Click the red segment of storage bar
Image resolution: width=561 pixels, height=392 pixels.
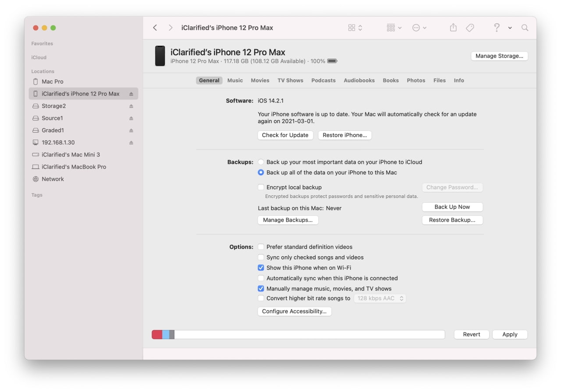(x=157, y=335)
